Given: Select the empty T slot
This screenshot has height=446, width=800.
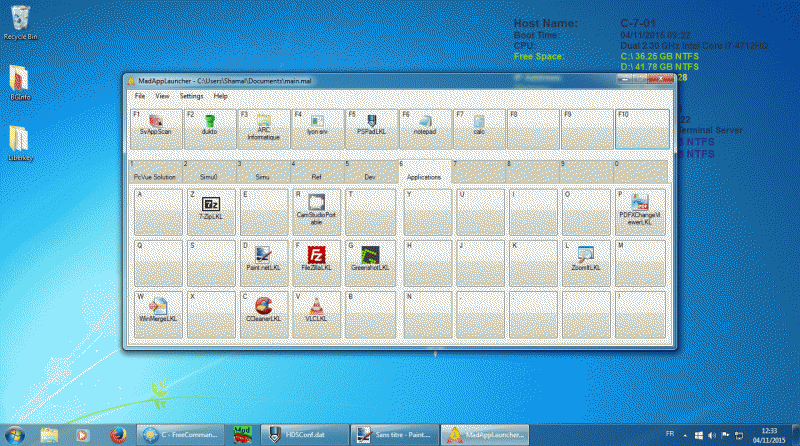Looking at the screenshot, I should pyautogui.click(x=370, y=212).
